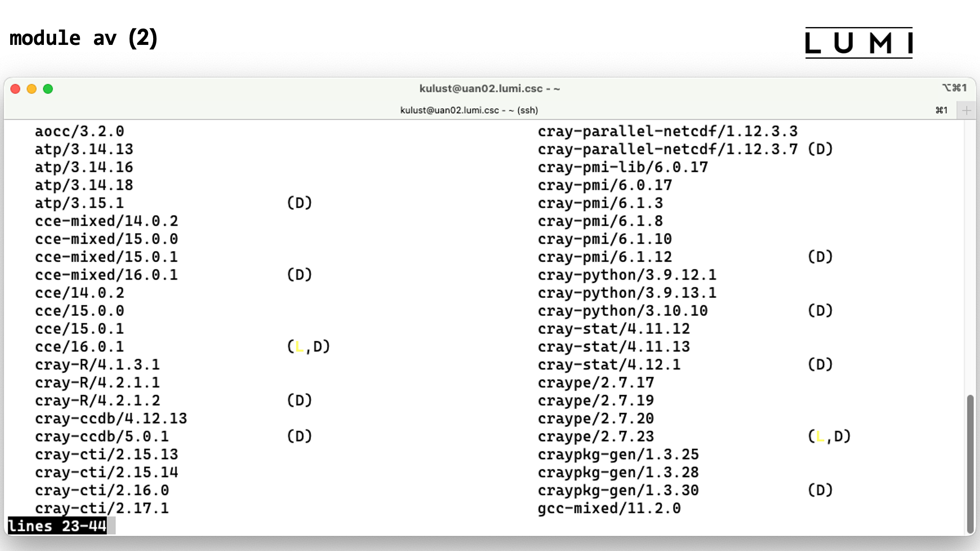This screenshot has height=551, width=980.
Task: Click cray-R/4.1.3.1 entry
Action: (97, 365)
